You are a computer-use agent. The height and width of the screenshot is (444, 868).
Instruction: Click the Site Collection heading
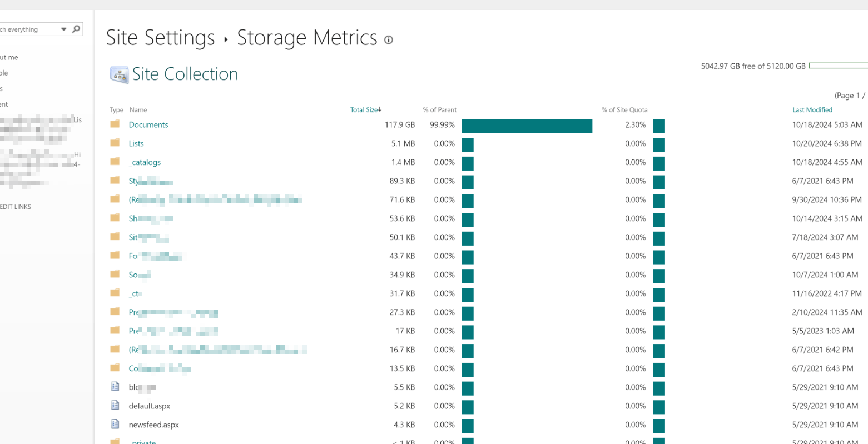(185, 74)
